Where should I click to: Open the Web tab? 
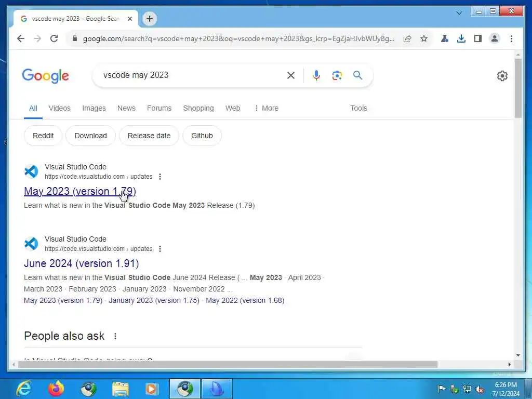tap(233, 108)
